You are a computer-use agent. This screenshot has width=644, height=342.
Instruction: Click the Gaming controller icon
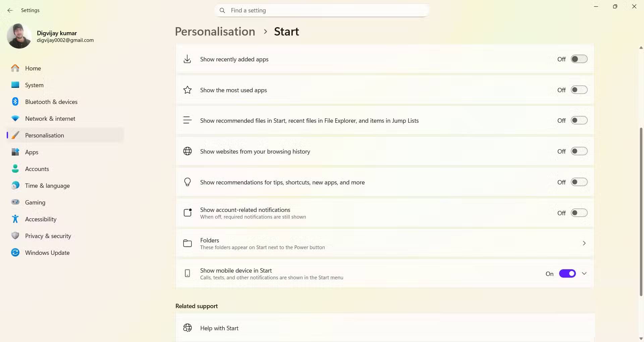point(15,202)
